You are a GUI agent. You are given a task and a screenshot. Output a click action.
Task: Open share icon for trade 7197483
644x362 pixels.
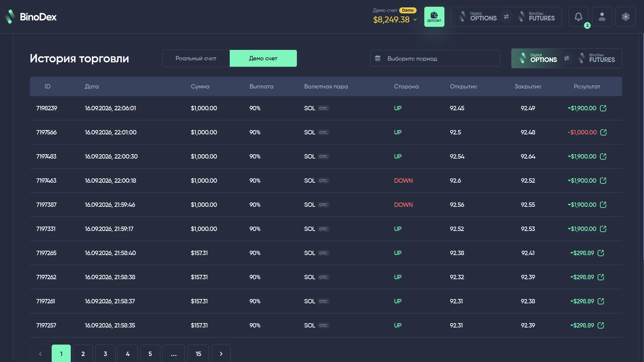coord(603,157)
